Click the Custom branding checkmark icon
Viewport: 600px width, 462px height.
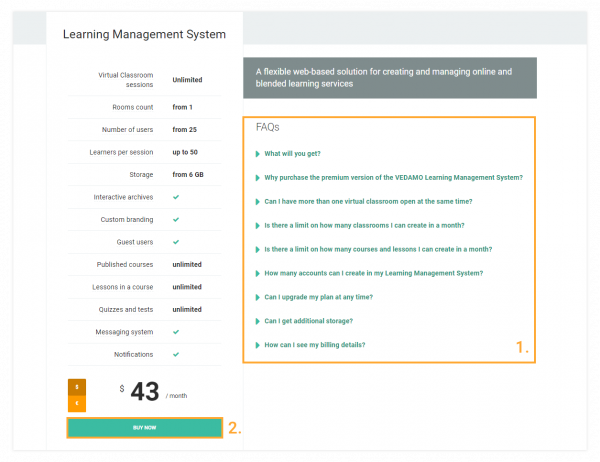coord(176,220)
